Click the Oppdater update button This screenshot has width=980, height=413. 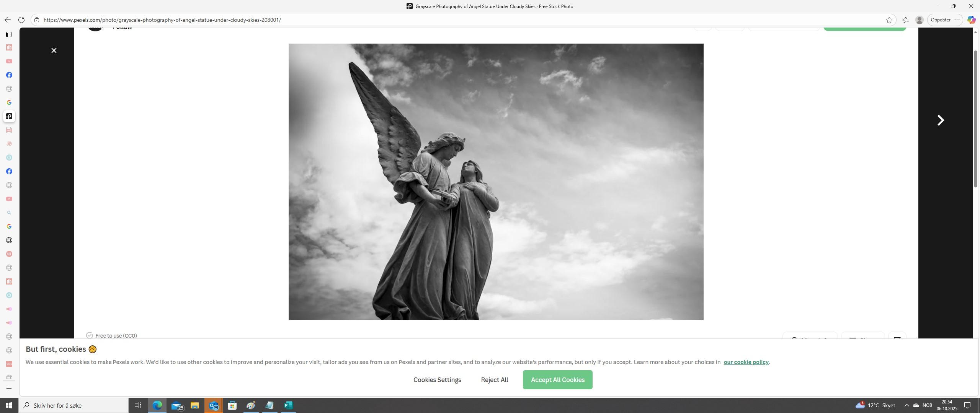coord(940,20)
